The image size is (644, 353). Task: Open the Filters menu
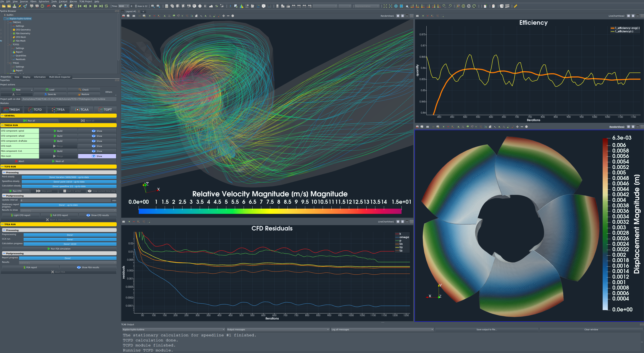tap(33, 2)
